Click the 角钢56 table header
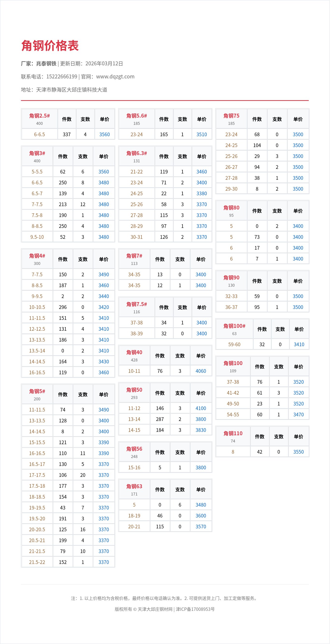 [x=134, y=452]
